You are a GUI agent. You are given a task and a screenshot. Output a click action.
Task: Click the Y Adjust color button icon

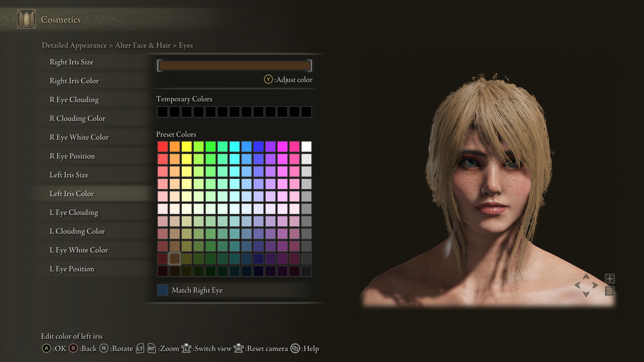click(268, 79)
